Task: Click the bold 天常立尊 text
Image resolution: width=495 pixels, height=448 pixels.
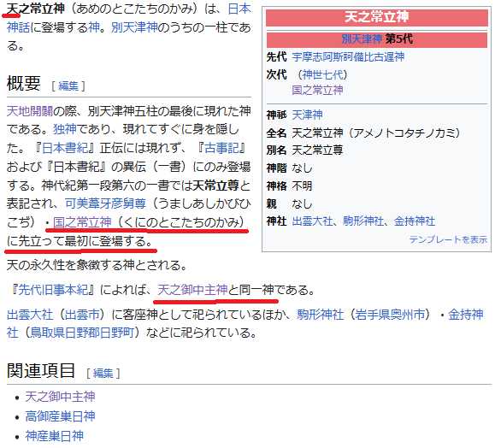Action: click(x=216, y=186)
